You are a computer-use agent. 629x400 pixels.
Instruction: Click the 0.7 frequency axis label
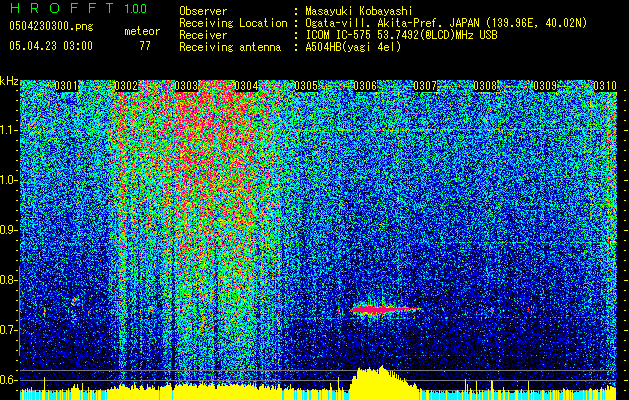point(8,330)
